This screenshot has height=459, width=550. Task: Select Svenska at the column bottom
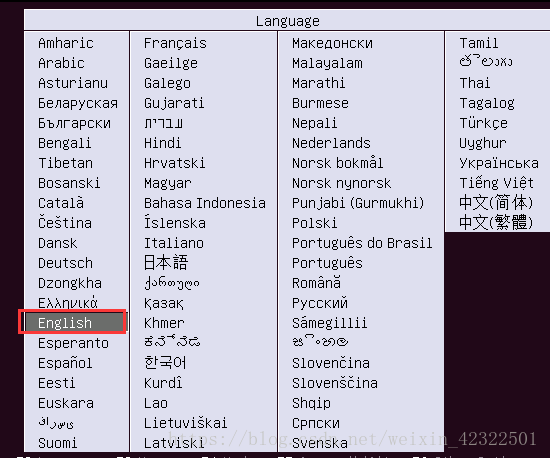(x=320, y=443)
